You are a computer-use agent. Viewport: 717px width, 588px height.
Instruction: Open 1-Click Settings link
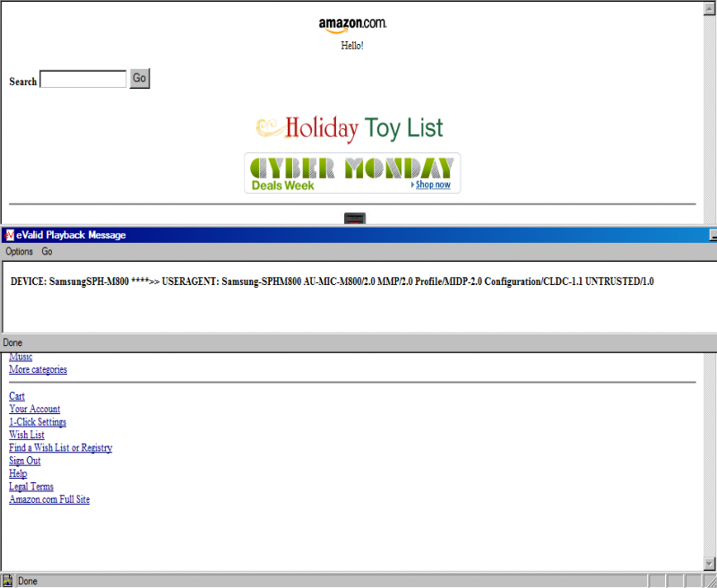tap(38, 421)
